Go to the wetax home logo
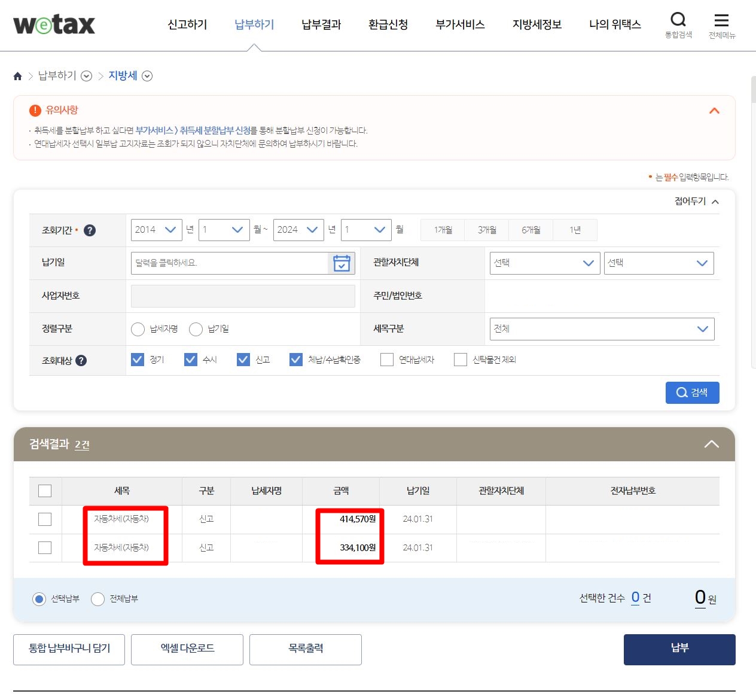Viewport: 756px width, 700px height. pyautogui.click(x=54, y=25)
